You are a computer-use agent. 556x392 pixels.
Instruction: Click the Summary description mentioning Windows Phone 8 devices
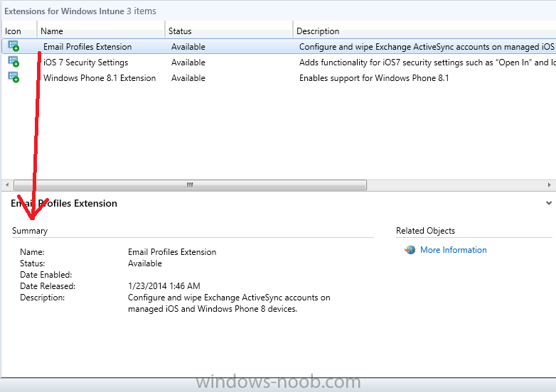point(229,303)
